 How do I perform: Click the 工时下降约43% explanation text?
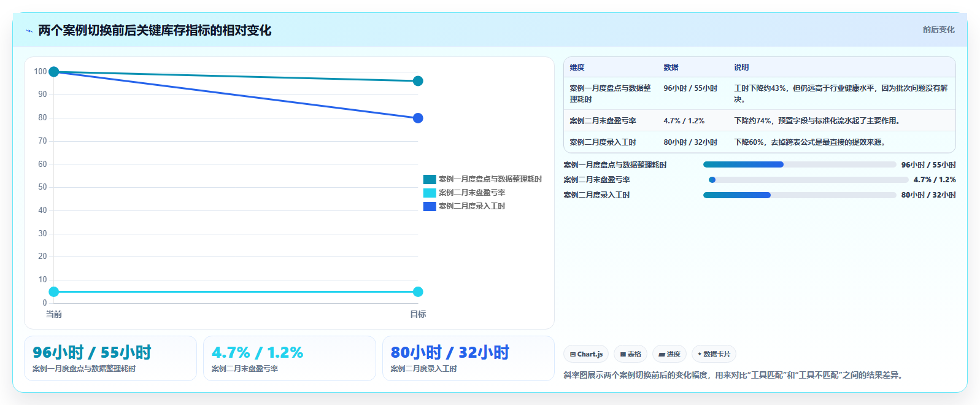[x=841, y=94]
